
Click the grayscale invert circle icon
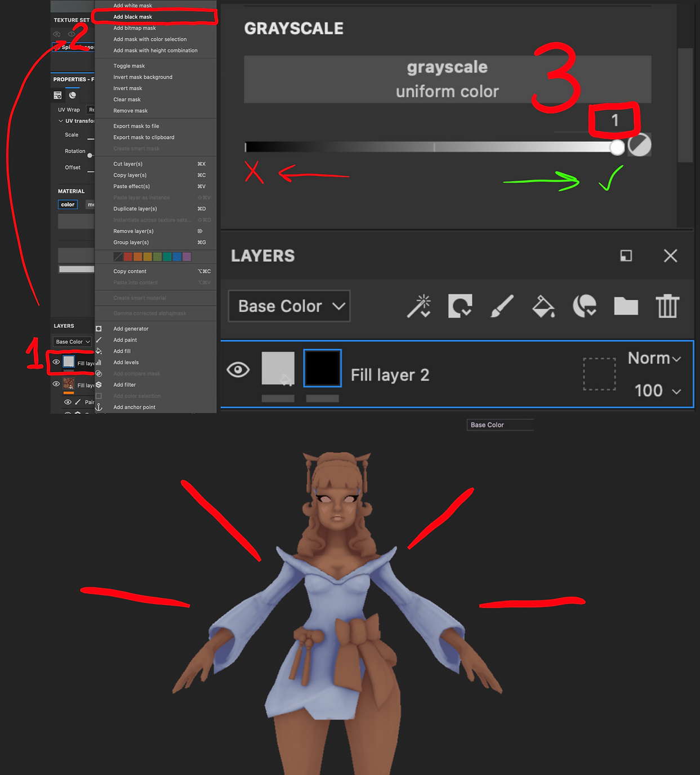click(639, 145)
